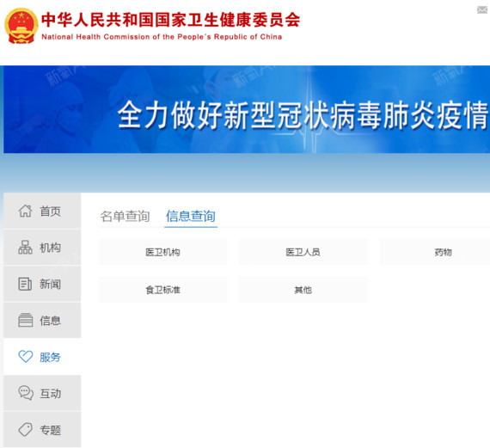This screenshot has height=448, width=490.
Task: Click the national emblem logo
Action: point(21,26)
